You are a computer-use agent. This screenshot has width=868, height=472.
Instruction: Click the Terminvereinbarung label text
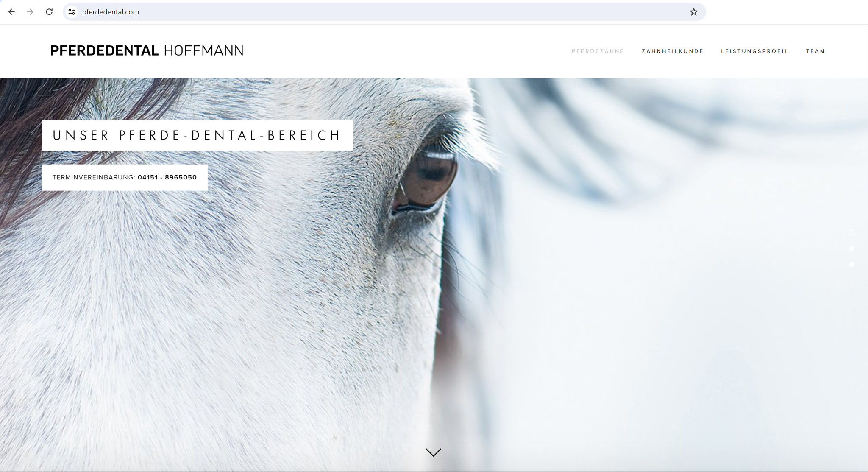(94, 177)
